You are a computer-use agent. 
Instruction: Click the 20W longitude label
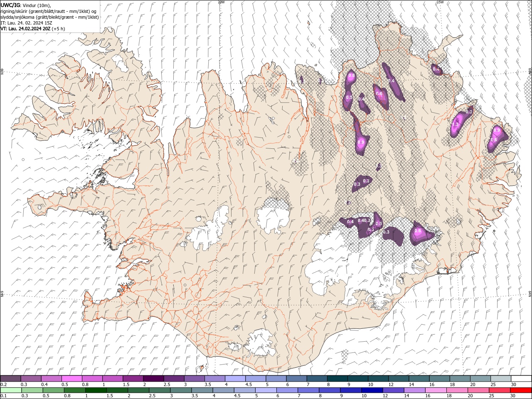point(221,2)
